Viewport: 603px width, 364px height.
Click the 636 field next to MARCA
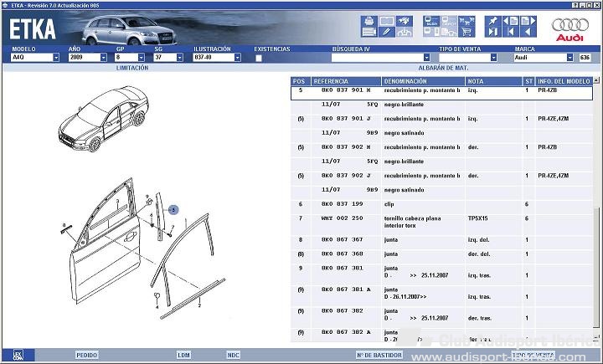pyautogui.click(x=585, y=58)
